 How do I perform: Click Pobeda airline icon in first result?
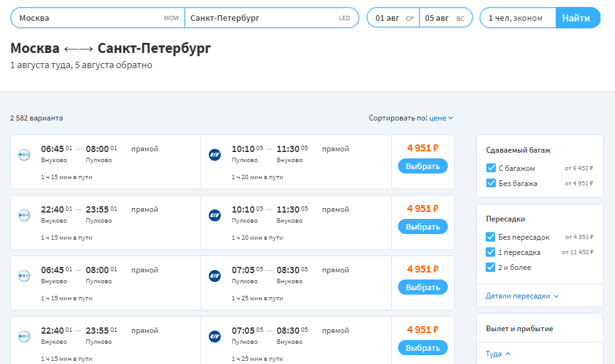tap(25, 155)
